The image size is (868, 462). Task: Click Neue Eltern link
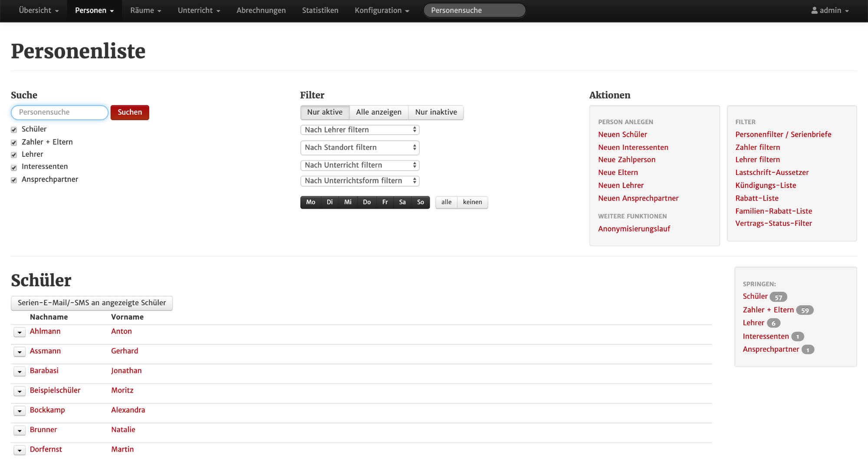[618, 173]
